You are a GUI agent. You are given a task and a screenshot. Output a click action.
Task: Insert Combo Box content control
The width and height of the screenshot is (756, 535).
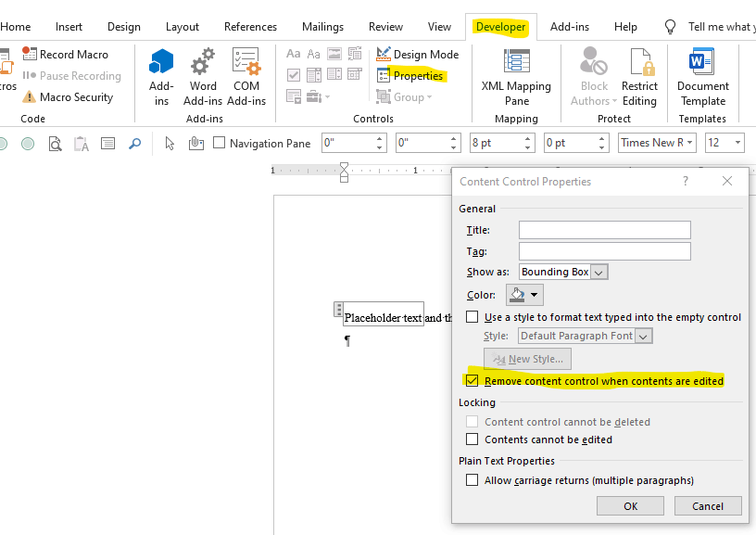point(314,75)
